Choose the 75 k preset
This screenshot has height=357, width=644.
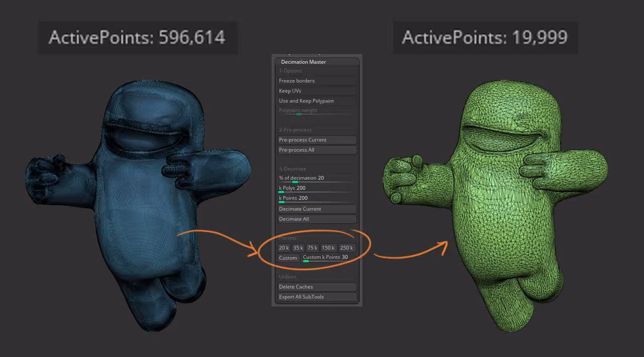point(312,248)
